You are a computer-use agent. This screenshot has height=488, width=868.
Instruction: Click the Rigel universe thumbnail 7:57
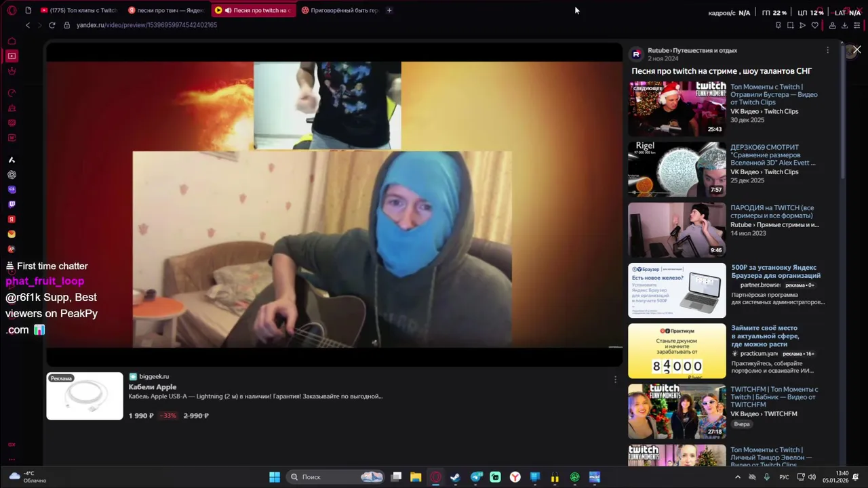tap(677, 169)
